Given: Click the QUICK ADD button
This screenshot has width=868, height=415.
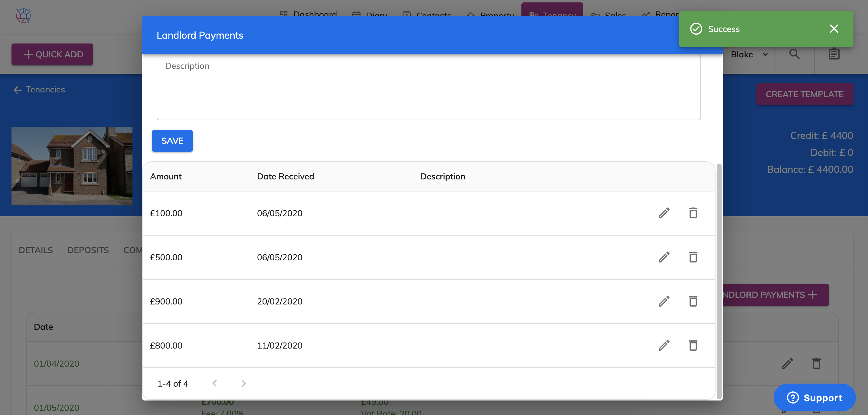Looking at the screenshot, I should click(x=52, y=54).
